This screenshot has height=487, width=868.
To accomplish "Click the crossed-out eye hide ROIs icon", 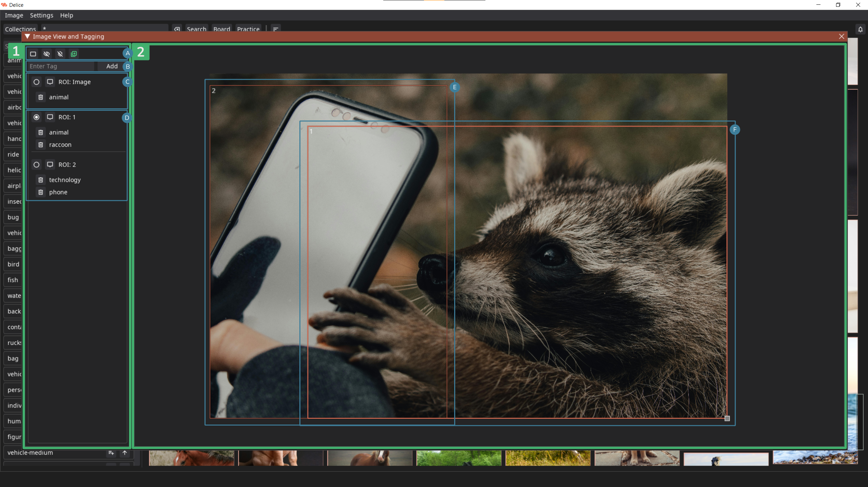I will click(47, 54).
